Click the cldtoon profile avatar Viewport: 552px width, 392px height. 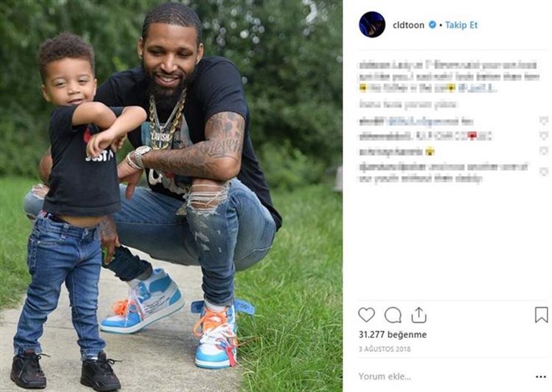pyautogui.click(x=371, y=24)
